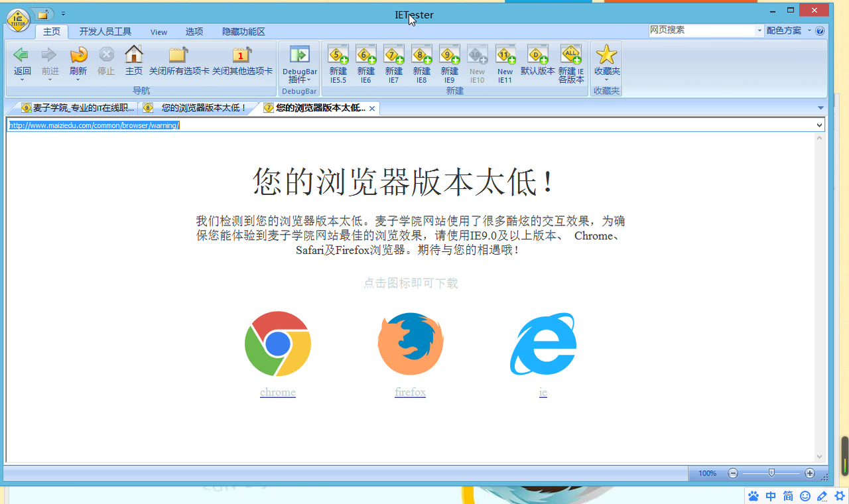Click the Firefox logo to download
849x504 pixels.
[x=411, y=344]
